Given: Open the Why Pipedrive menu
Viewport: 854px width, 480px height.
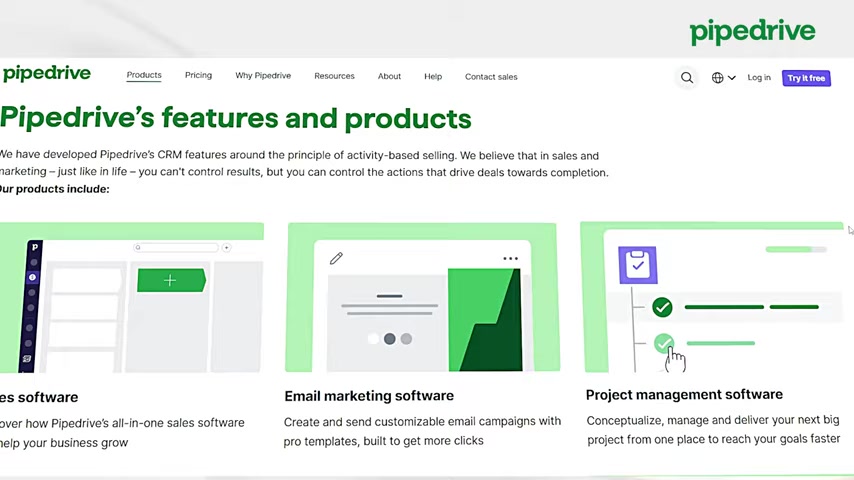Looking at the screenshot, I should 263,76.
